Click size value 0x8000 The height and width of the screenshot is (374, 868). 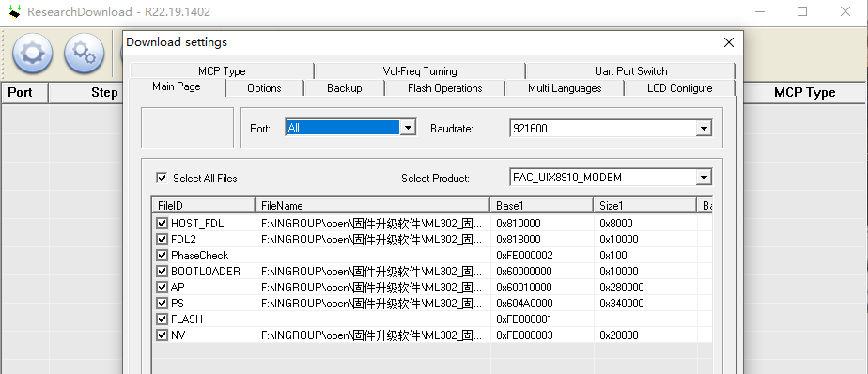tap(616, 224)
